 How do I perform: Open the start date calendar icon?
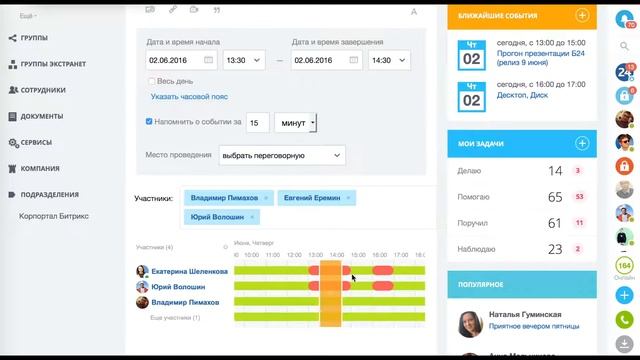click(208, 60)
